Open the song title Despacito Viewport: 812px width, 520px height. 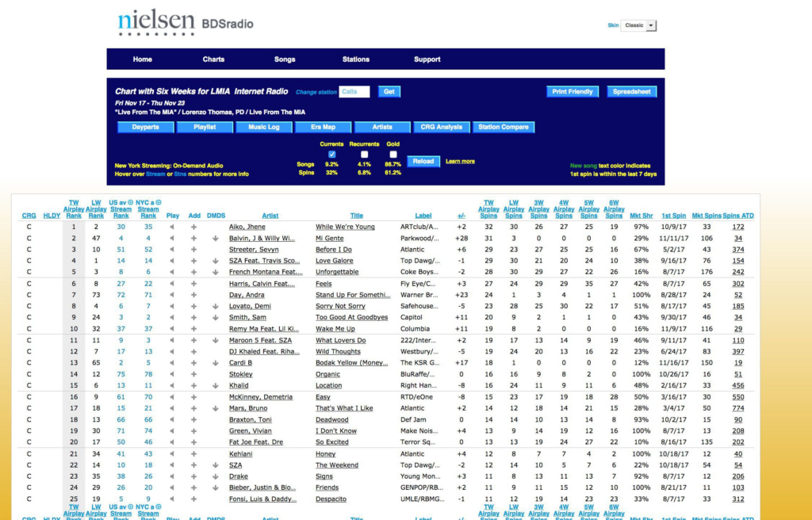tap(331, 499)
